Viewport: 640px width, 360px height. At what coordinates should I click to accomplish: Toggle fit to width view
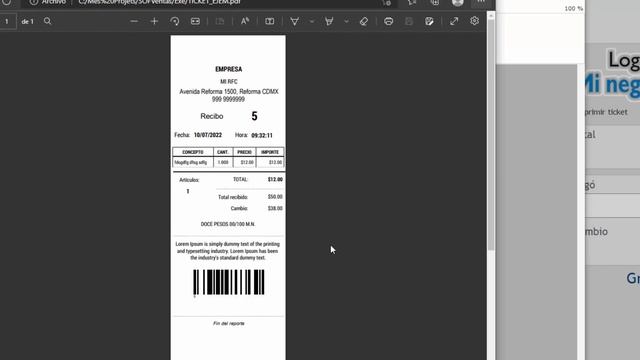(x=195, y=21)
